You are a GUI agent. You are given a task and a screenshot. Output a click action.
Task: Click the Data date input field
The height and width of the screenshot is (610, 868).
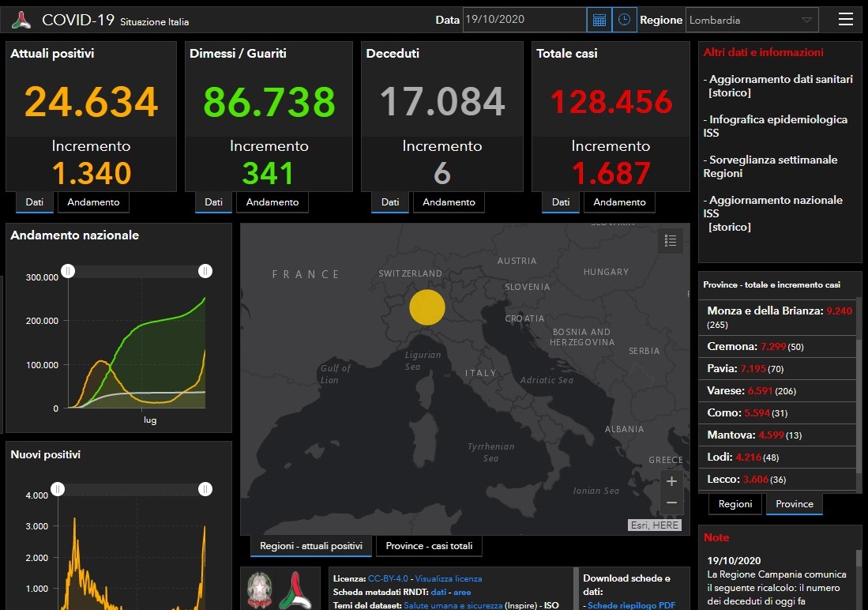point(524,20)
